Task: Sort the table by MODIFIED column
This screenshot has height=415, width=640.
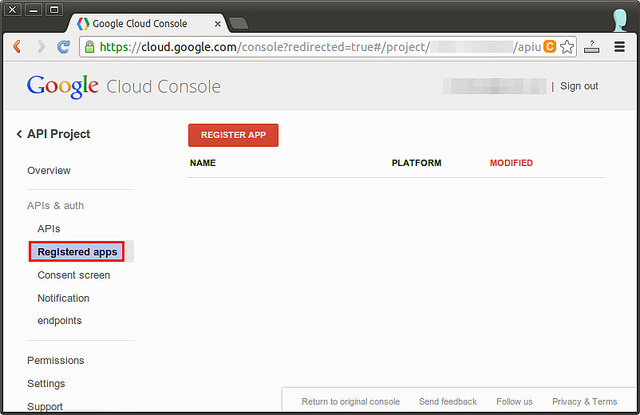Action: 511,163
